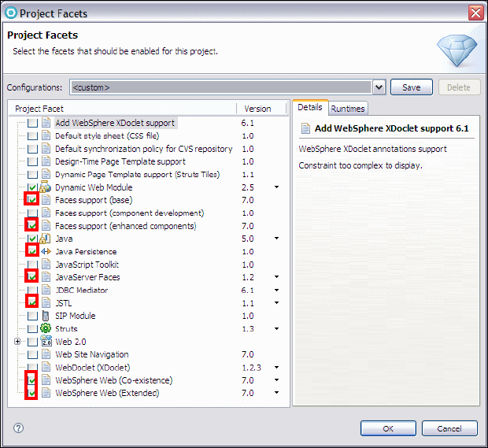Click the Design-Time Page Template icon

point(46,161)
